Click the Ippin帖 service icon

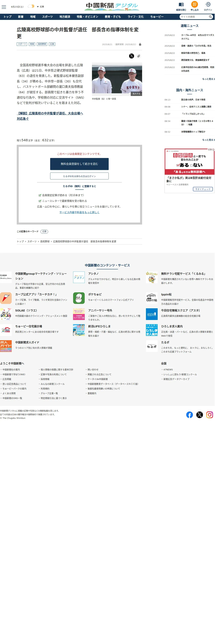152,298
